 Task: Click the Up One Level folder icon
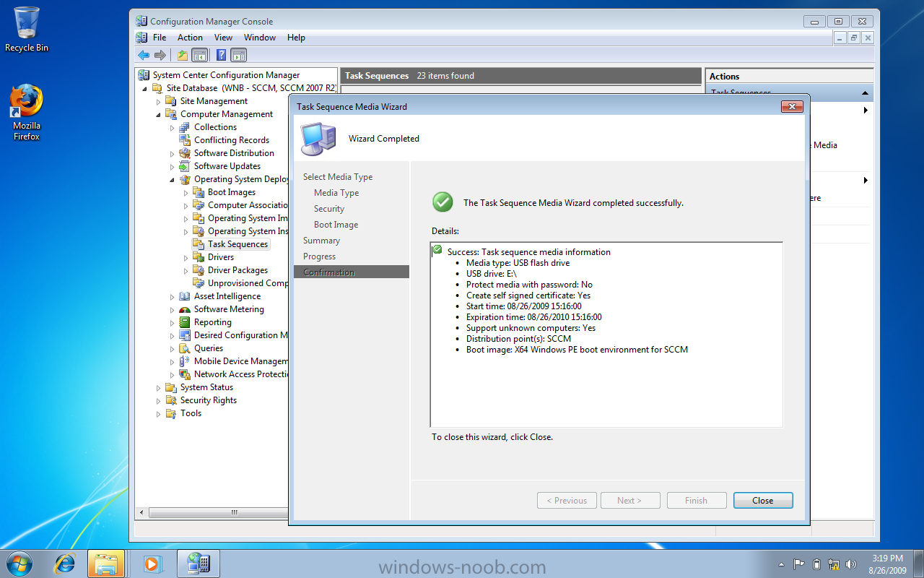183,55
